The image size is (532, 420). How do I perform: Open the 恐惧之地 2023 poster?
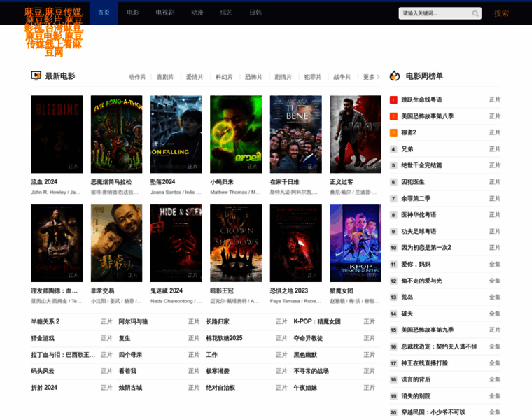(296, 243)
